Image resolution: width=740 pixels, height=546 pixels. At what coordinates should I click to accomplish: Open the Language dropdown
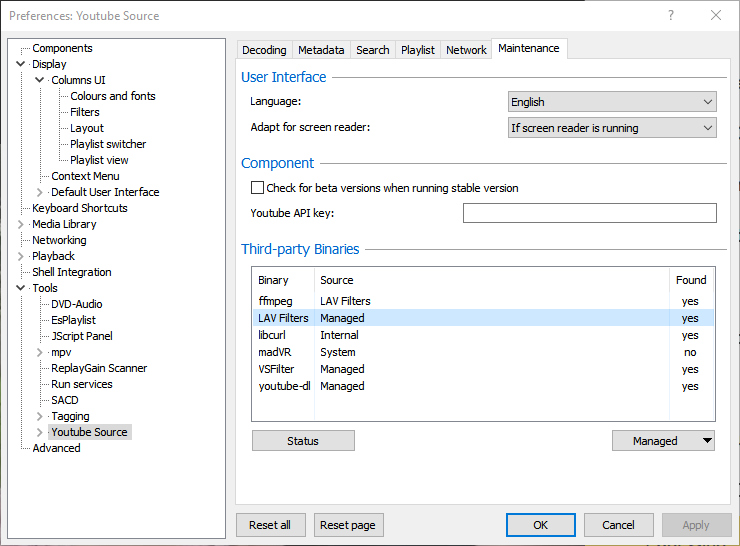click(612, 102)
